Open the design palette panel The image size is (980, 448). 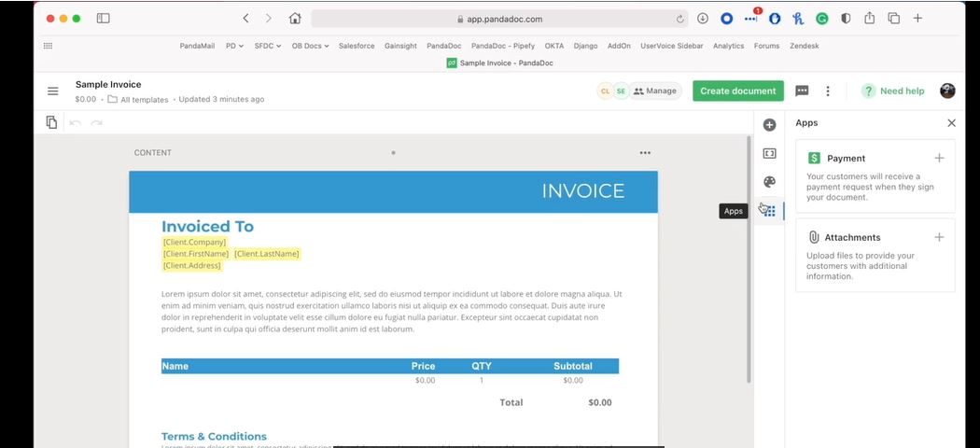(769, 182)
